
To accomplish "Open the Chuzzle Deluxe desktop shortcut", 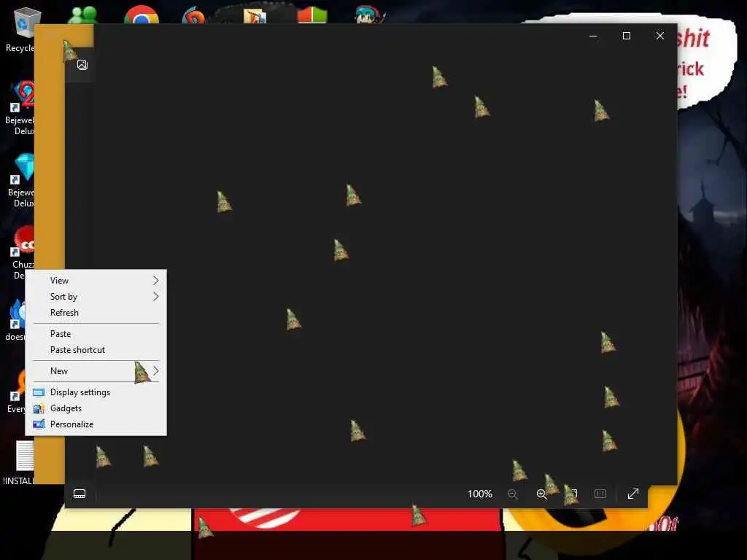I will 23,252.
